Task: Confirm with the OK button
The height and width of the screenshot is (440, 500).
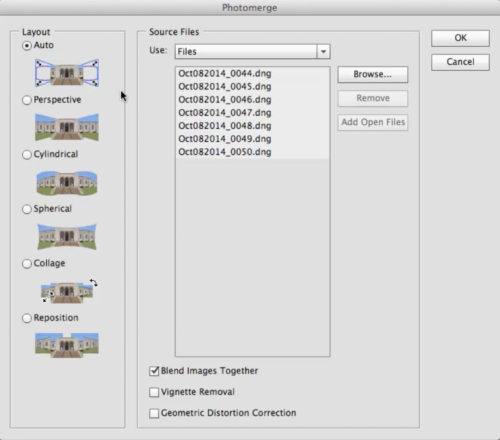Action: point(460,38)
